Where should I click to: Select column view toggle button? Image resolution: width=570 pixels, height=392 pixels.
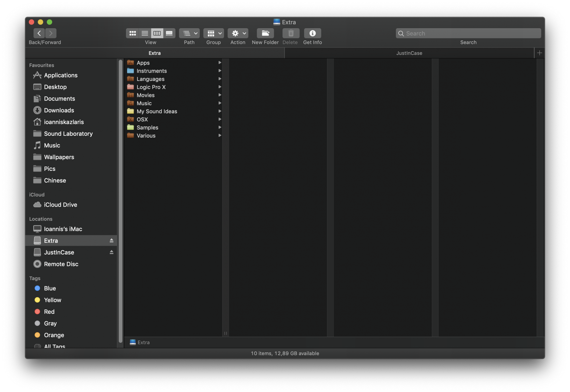[x=157, y=33]
